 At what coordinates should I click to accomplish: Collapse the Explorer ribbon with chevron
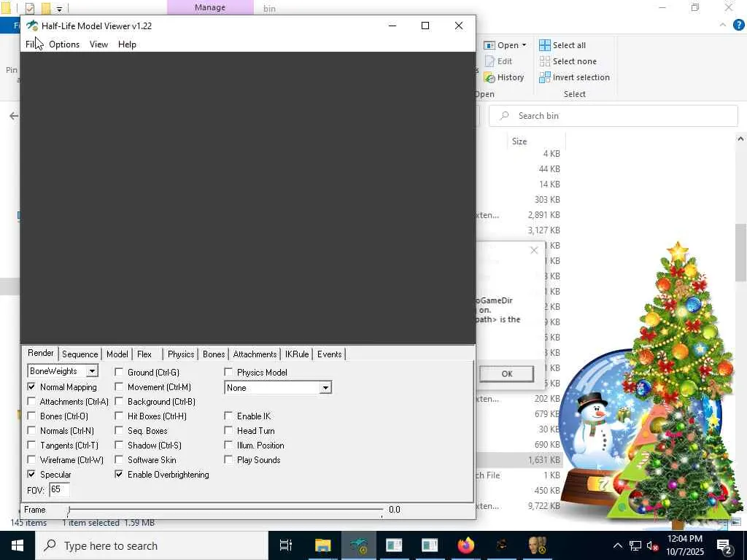(x=723, y=25)
